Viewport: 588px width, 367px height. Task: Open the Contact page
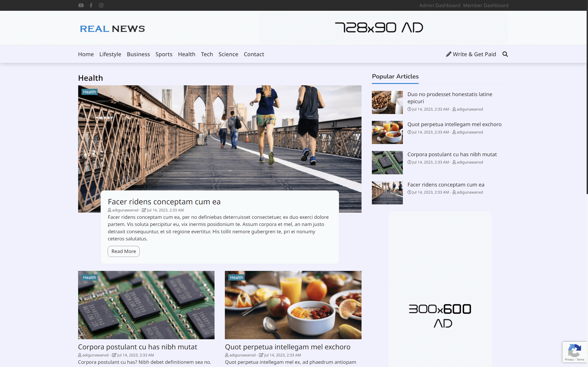(254, 54)
